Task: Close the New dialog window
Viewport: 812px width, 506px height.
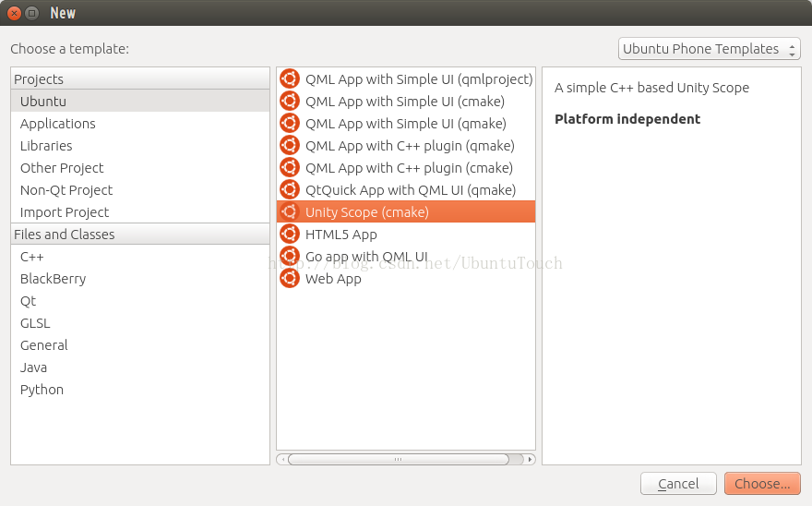Action: pos(14,13)
